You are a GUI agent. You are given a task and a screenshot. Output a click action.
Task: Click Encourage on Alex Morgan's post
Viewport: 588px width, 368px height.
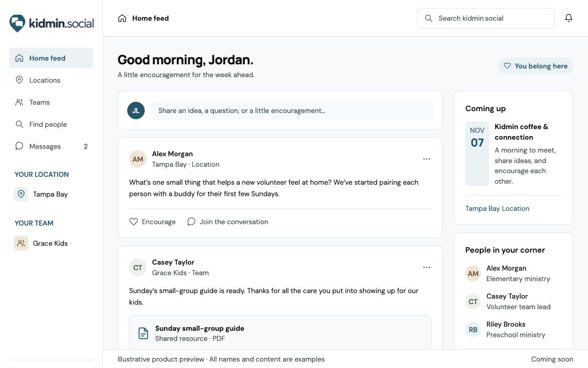click(x=153, y=222)
